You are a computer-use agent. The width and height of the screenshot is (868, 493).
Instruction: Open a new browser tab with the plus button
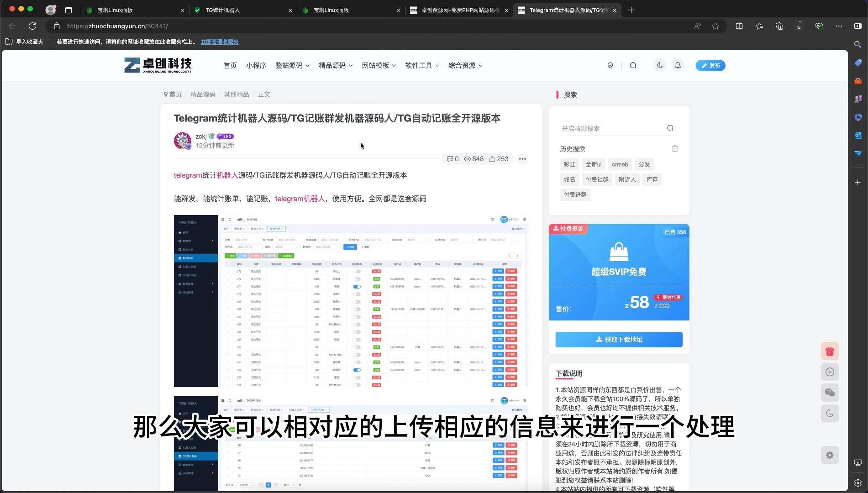[x=631, y=10]
